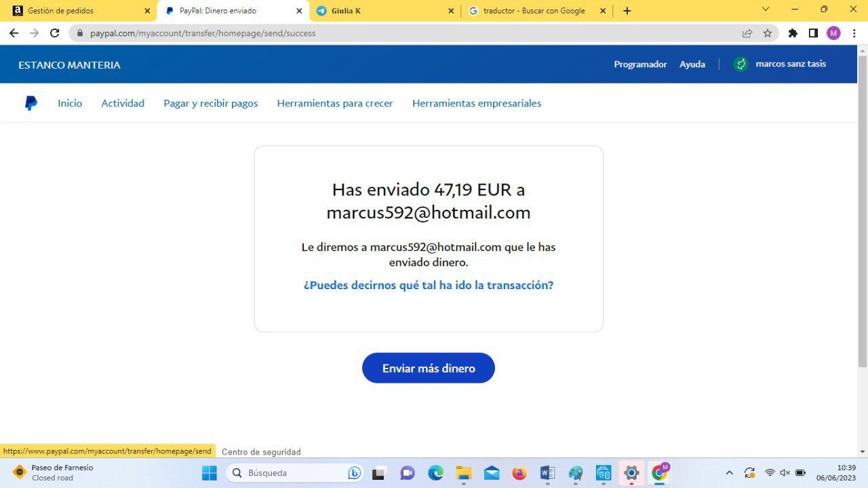Close the Gestión de pedidos tab
The width and height of the screenshot is (868, 488).
click(147, 11)
